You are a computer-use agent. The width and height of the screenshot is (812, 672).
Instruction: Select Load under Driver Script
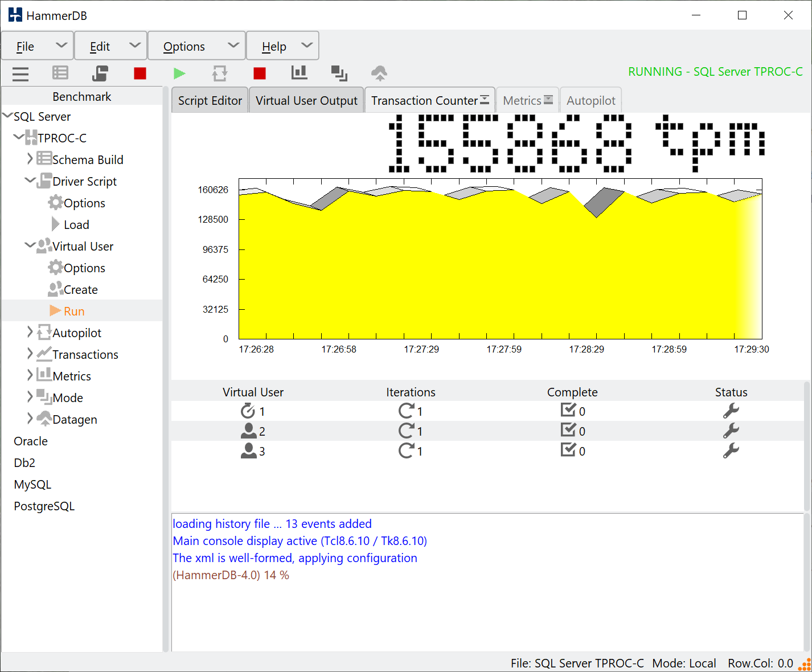click(x=76, y=225)
